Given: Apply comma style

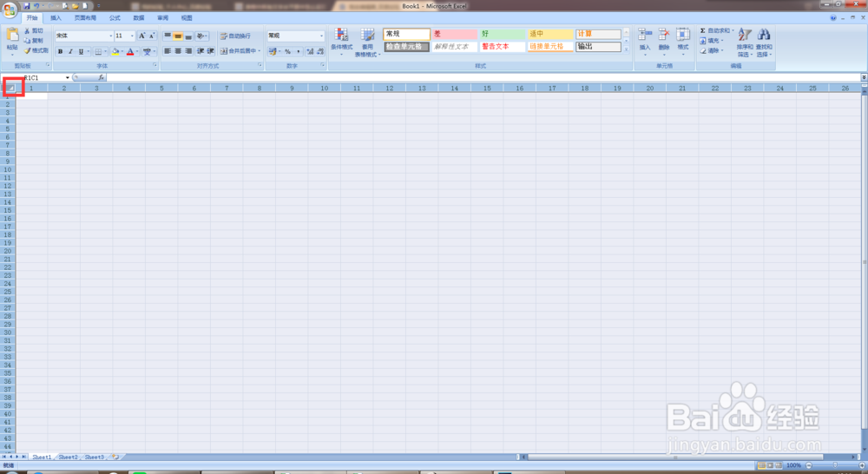Looking at the screenshot, I should point(298,51).
